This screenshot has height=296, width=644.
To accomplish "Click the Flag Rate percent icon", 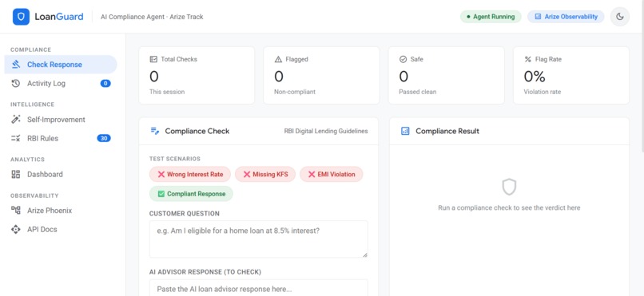I will click(x=528, y=59).
